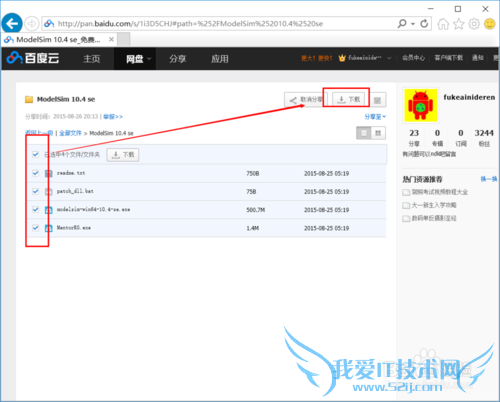Toggle the select-all files checkbox
Image resolution: width=500 pixels, height=402 pixels.
click(x=35, y=154)
